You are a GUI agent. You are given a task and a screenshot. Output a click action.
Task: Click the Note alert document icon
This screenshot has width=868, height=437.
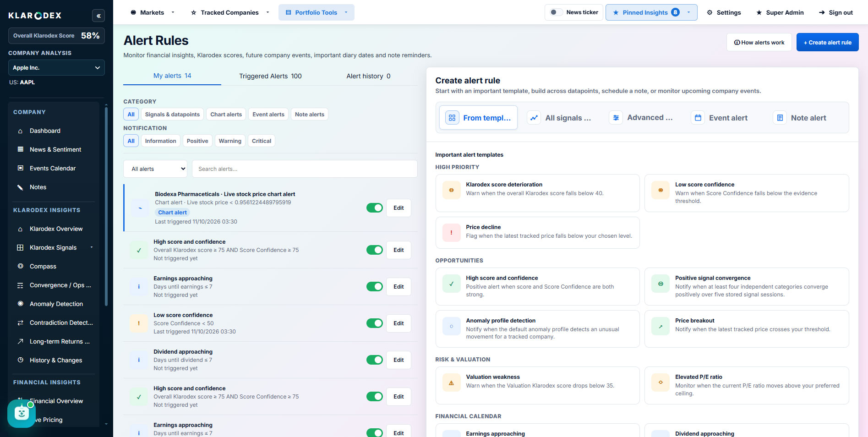pos(780,118)
